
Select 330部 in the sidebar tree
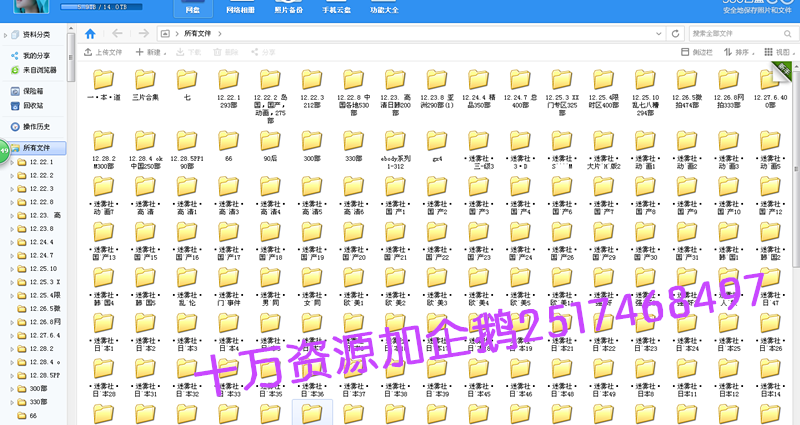(x=38, y=402)
